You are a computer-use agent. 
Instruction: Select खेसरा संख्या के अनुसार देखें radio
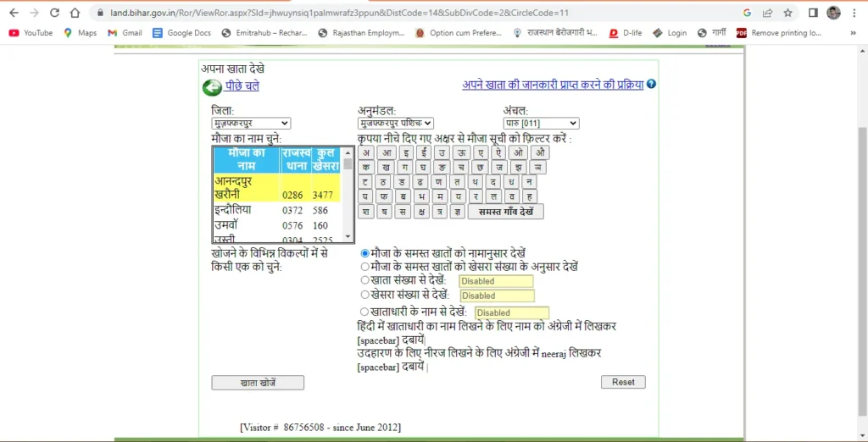point(364,267)
